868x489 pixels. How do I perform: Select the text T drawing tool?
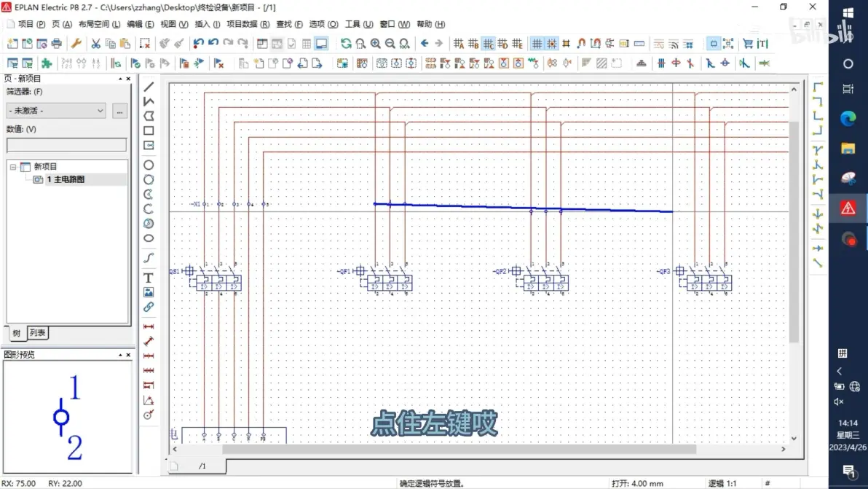pyautogui.click(x=149, y=278)
